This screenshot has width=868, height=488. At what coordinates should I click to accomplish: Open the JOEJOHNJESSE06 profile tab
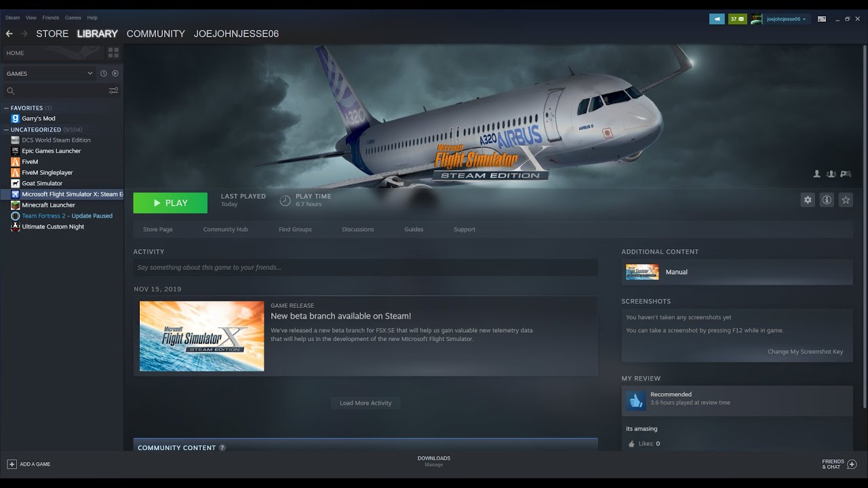[236, 33]
